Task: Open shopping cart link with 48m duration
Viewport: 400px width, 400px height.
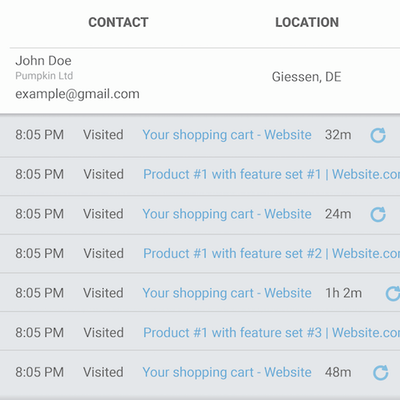Action: point(227,373)
